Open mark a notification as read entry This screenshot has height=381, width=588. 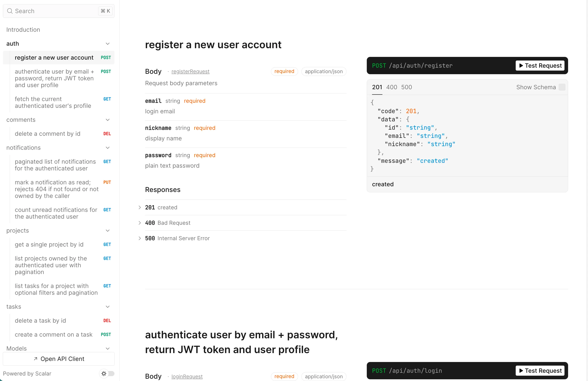59,189
